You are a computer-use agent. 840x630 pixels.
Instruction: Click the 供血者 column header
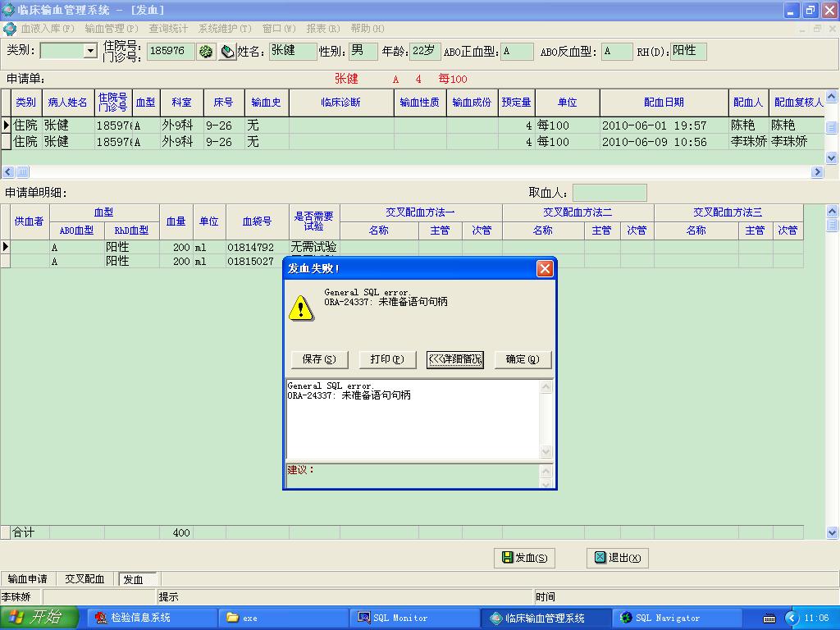coord(30,221)
